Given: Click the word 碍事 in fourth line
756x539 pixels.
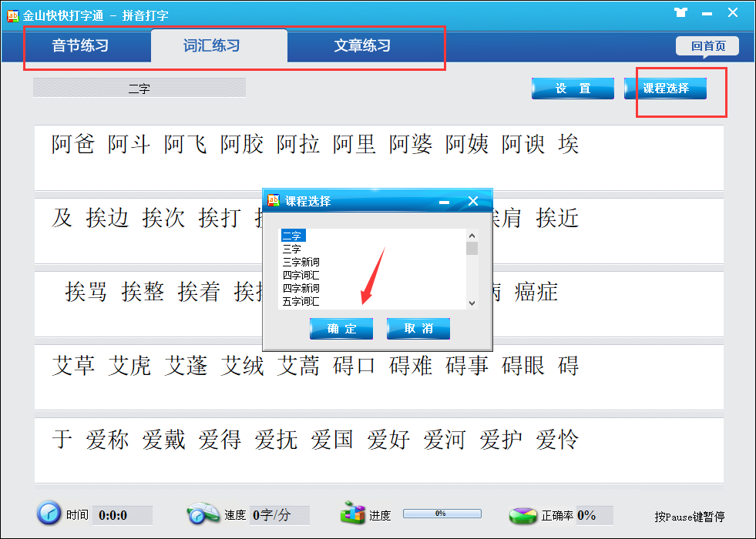Looking at the screenshot, I should coord(467,366).
